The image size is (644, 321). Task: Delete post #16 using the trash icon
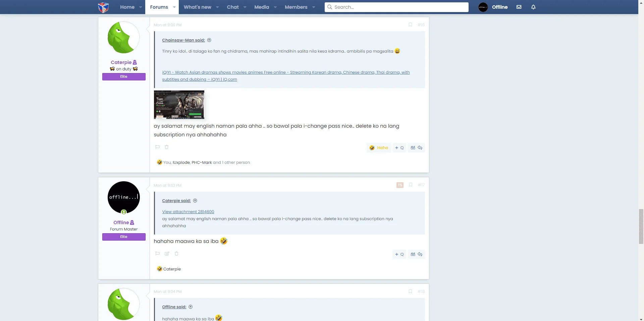click(167, 147)
